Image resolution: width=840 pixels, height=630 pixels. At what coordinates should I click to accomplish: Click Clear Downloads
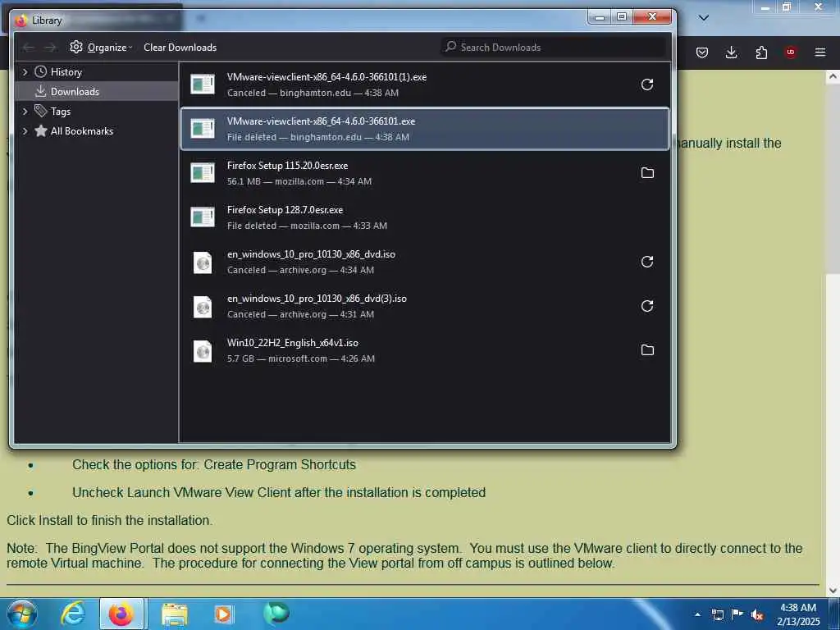[180, 47]
